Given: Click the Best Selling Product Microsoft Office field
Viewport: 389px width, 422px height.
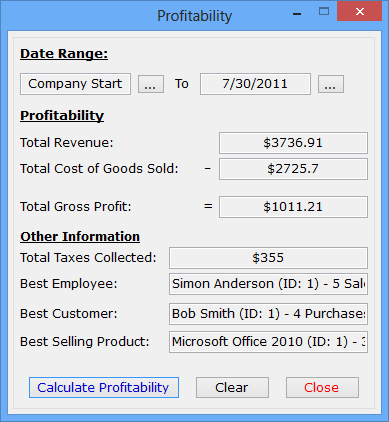Looking at the screenshot, I should click(x=268, y=342).
